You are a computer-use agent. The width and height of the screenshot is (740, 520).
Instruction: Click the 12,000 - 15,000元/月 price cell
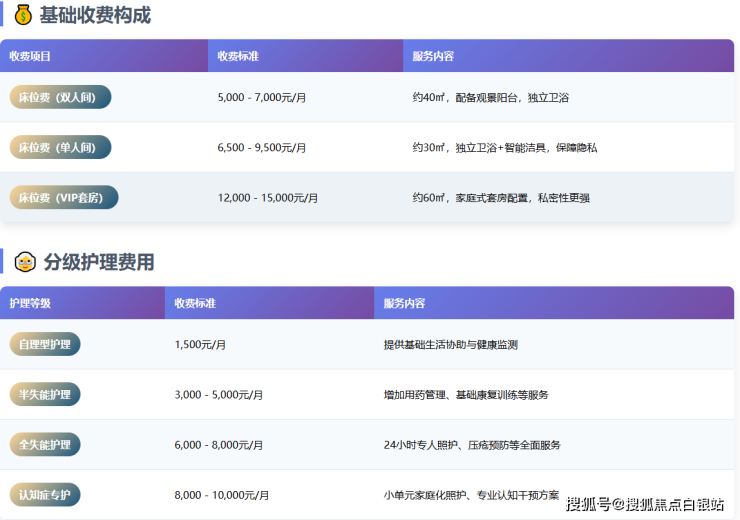point(267,198)
